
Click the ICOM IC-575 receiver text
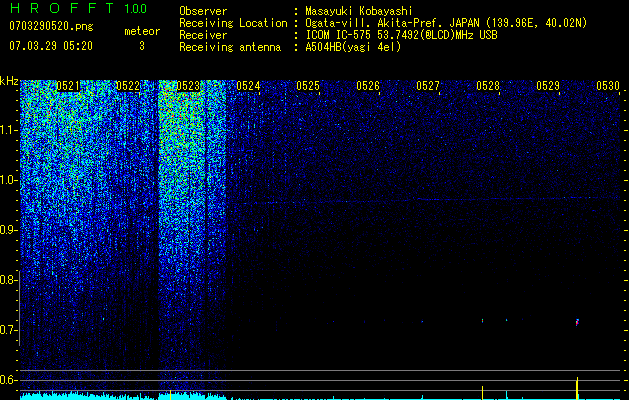(x=401, y=35)
